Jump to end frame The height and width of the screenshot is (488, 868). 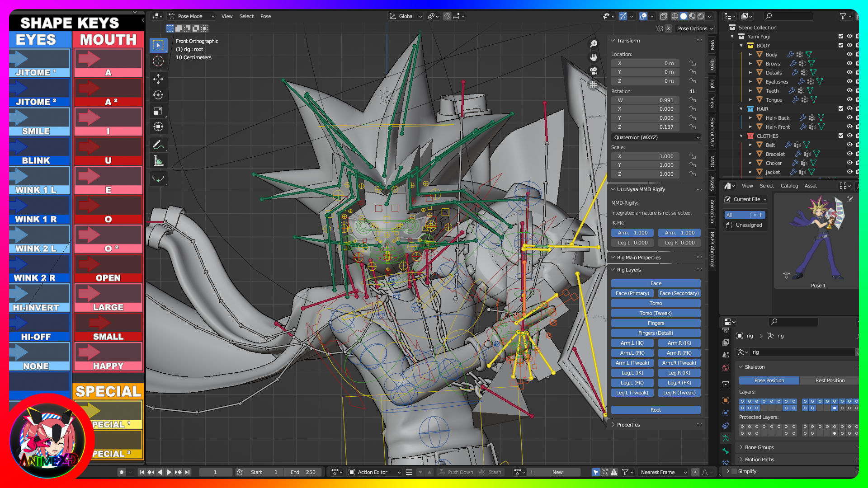(x=188, y=472)
